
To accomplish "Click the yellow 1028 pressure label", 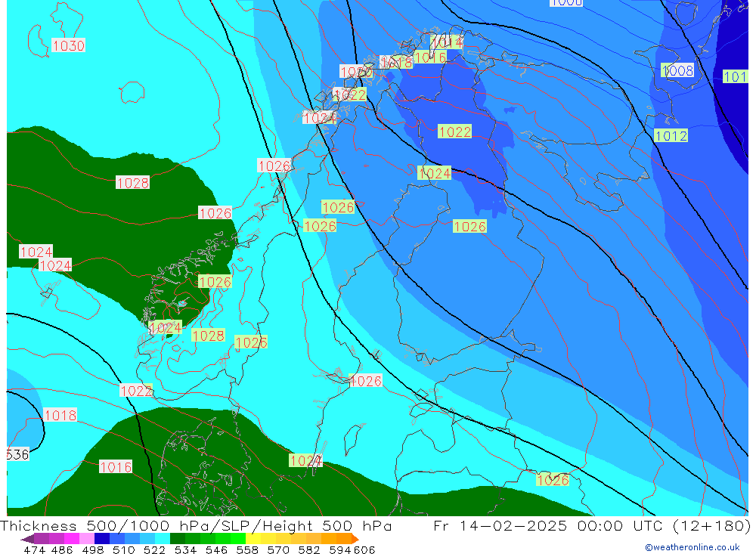I will (x=209, y=336).
